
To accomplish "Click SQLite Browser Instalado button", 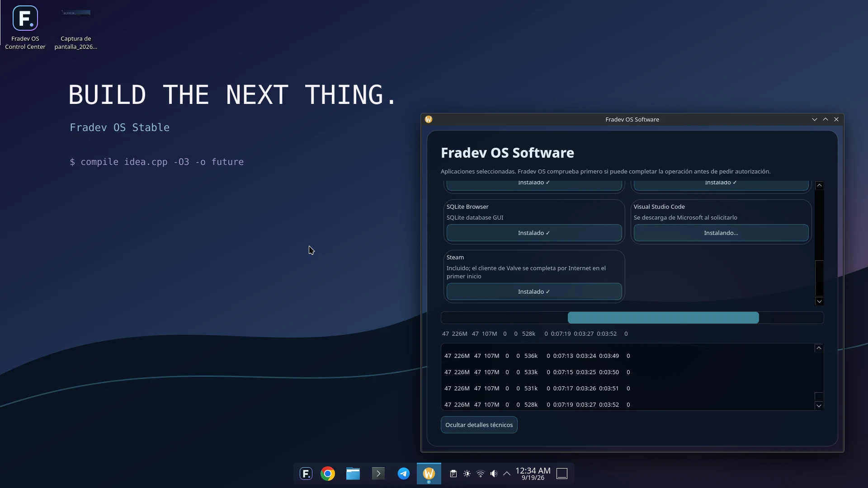I will pyautogui.click(x=534, y=233).
